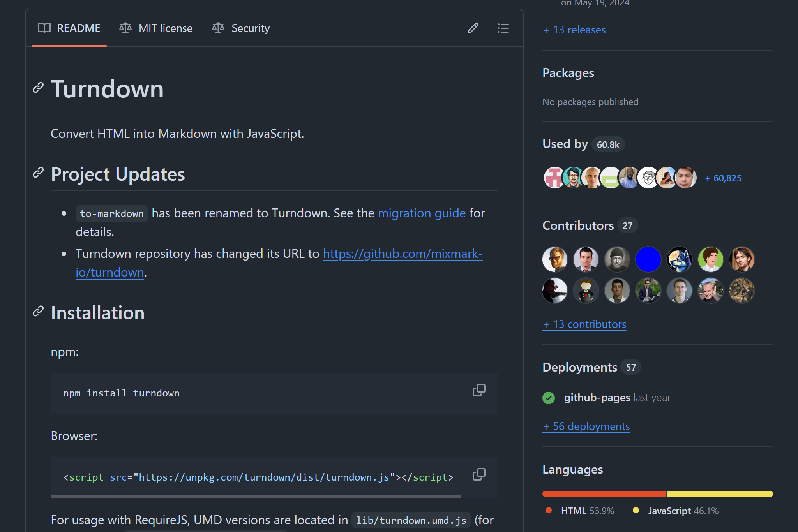Select the README tab
The height and width of the screenshot is (532, 798).
pyautogui.click(x=69, y=28)
